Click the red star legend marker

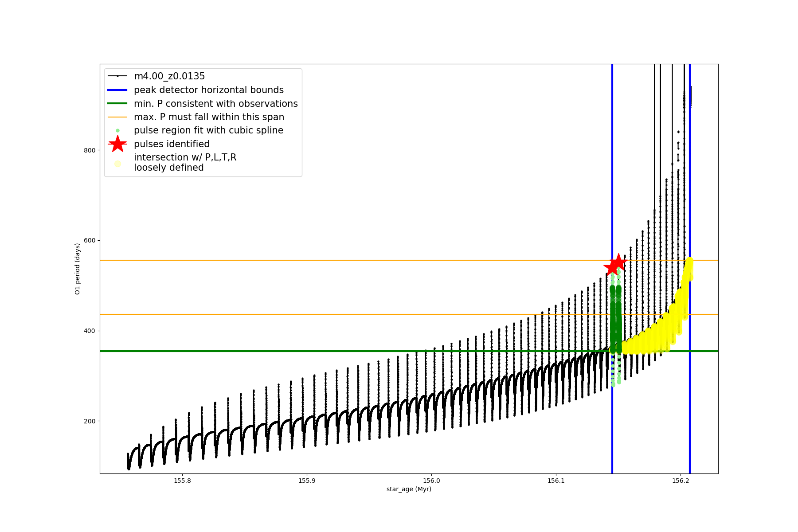[x=117, y=144]
